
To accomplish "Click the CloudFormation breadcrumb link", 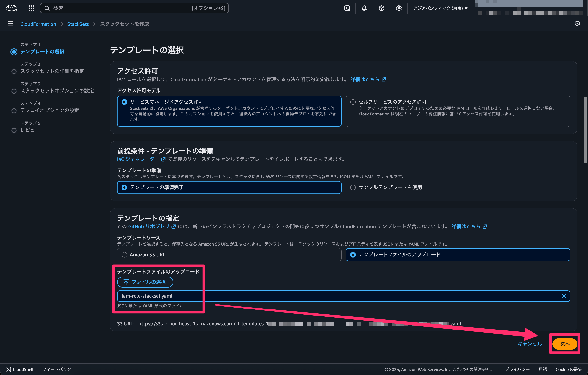I will pos(38,24).
